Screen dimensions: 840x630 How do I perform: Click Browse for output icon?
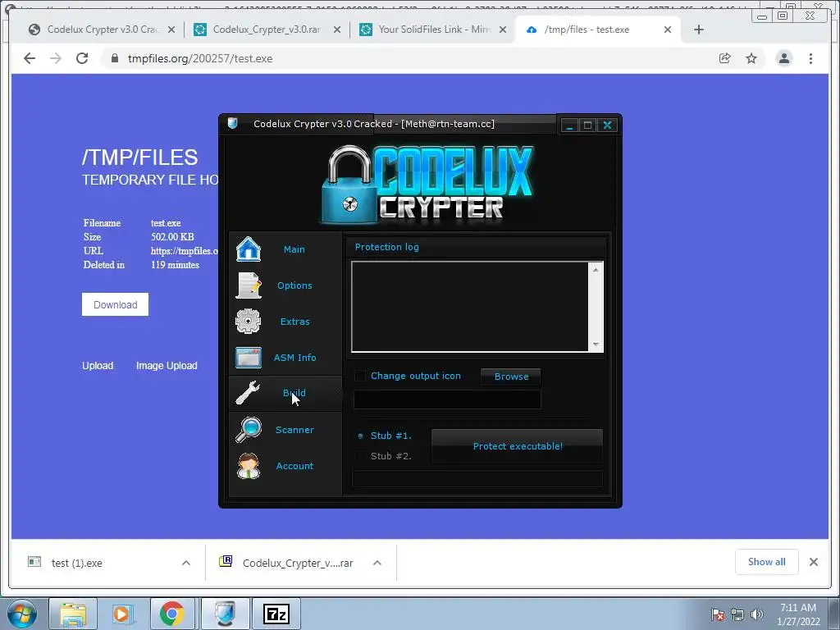click(511, 377)
